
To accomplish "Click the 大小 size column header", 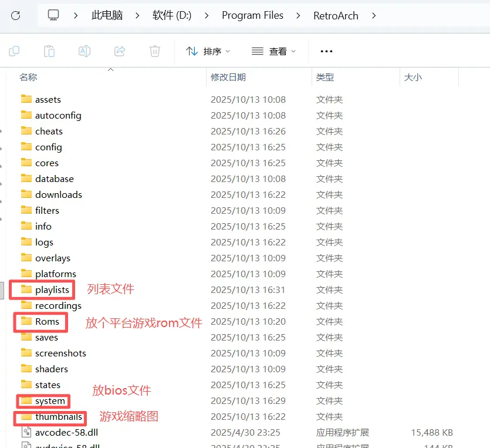I will [413, 77].
